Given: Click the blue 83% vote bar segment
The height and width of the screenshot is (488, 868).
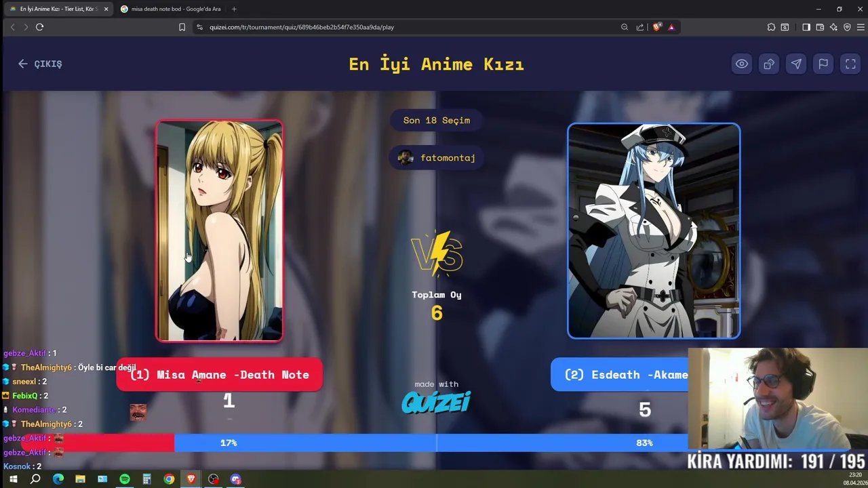Looking at the screenshot, I should click(x=431, y=443).
